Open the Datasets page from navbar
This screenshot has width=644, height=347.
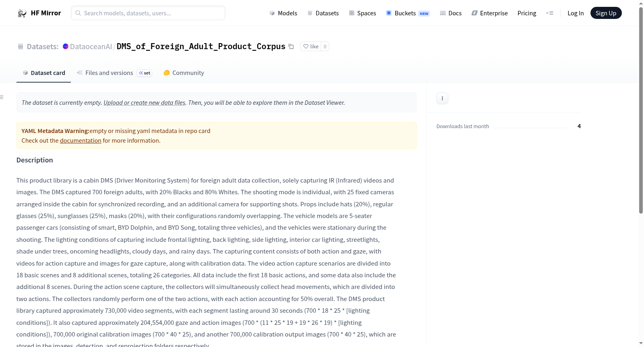(x=323, y=13)
